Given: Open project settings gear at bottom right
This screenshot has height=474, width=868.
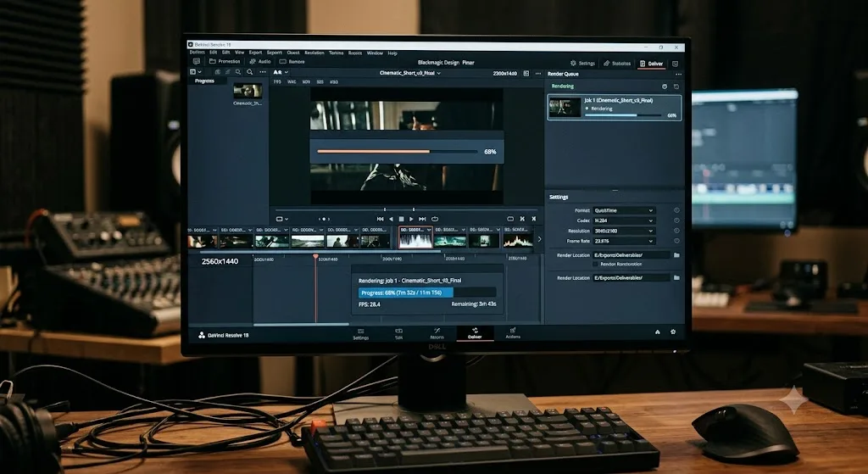Looking at the screenshot, I should click(673, 332).
